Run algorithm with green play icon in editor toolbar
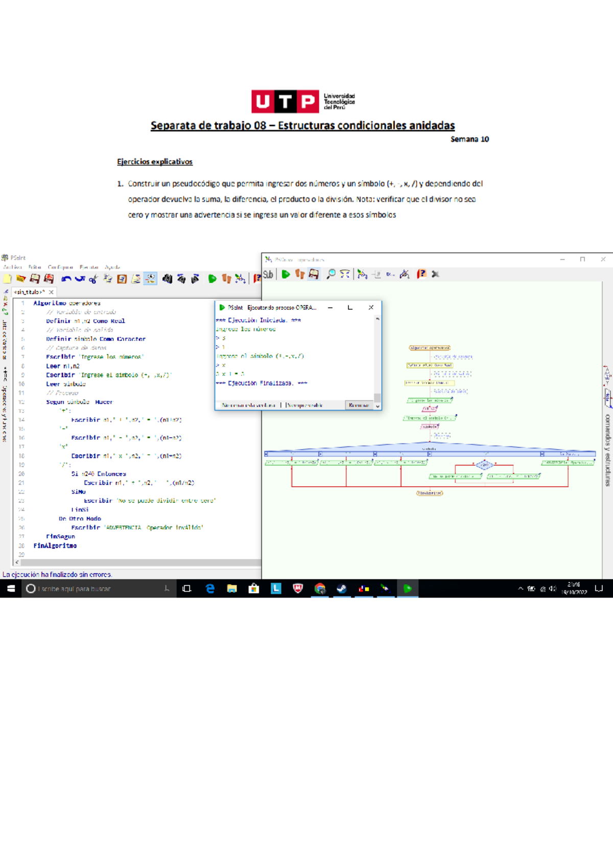The image size is (613, 868). tap(212, 279)
